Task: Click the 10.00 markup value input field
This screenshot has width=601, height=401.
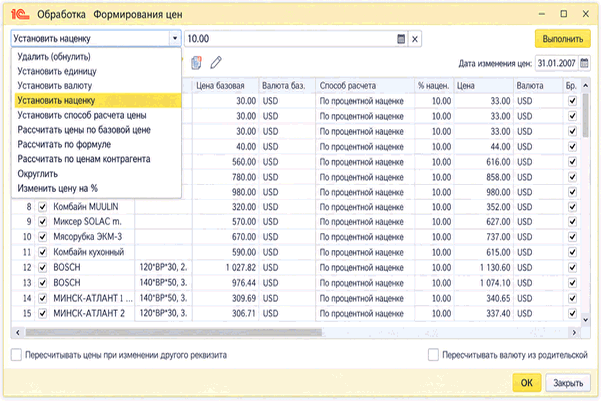Action: pos(291,39)
